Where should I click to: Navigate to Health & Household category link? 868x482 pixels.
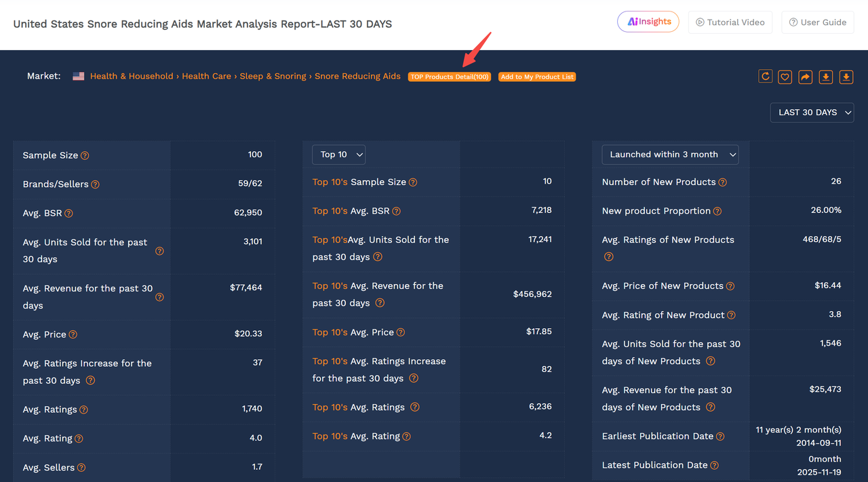132,76
